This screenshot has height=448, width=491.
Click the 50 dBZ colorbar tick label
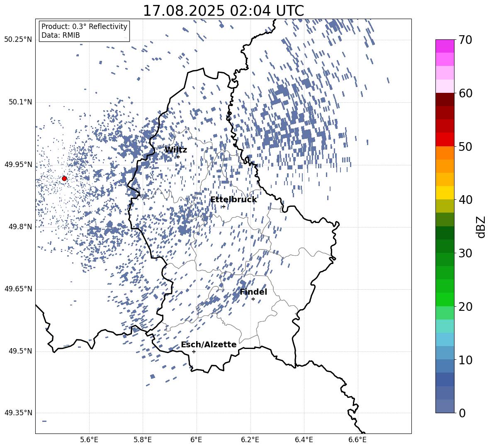pyautogui.click(x=465, y=146)
